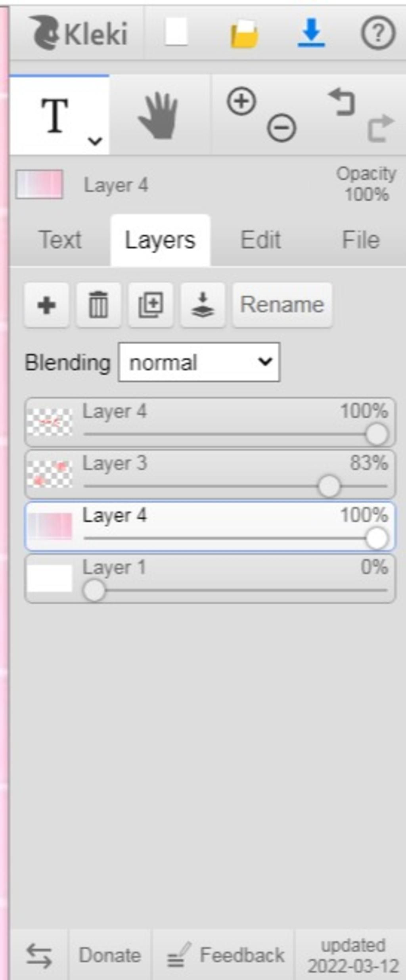Expand the Text tool chevron dropdown
Screen dimensions: 406x980
coord(95,141)
